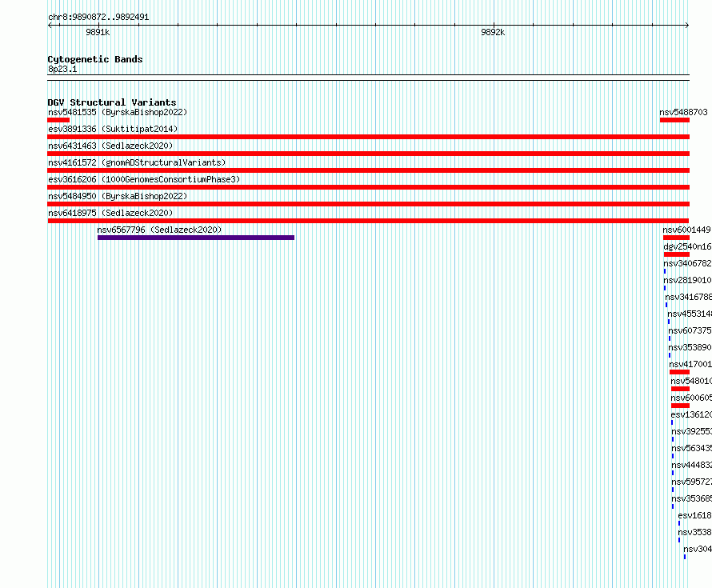Select the 8p23.1 band label
Image resolution: width=712 pixels, height=588 pixels.
pyautogui.click(x=62, y=69)
